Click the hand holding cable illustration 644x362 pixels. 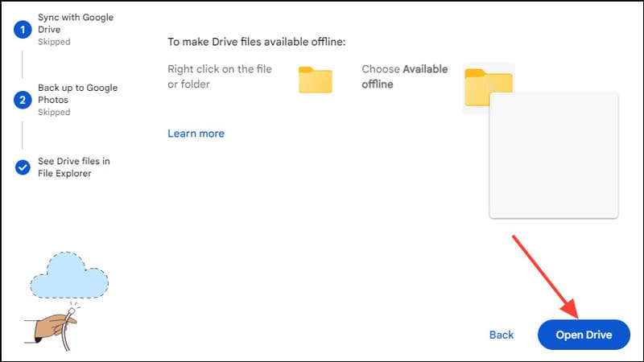pyautogui.click(x=52, y=328)
